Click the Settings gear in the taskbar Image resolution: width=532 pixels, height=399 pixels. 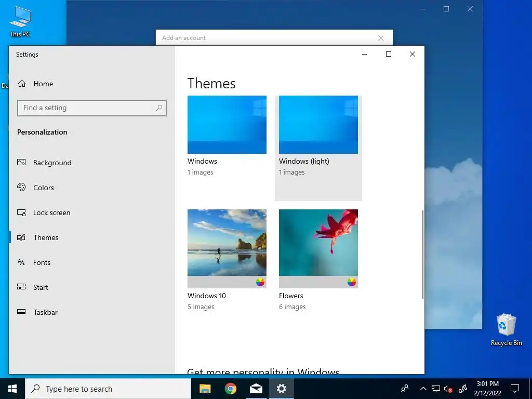(281, 389)
